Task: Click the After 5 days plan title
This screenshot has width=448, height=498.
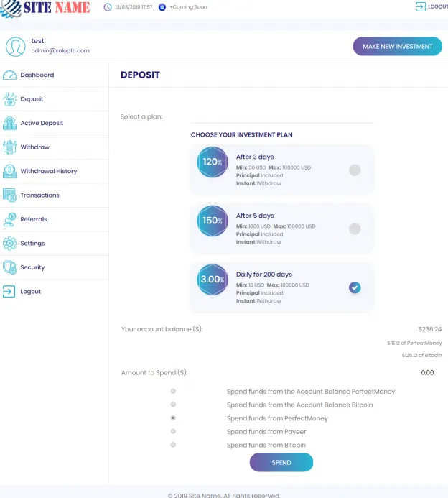Action: pos(255,216)
